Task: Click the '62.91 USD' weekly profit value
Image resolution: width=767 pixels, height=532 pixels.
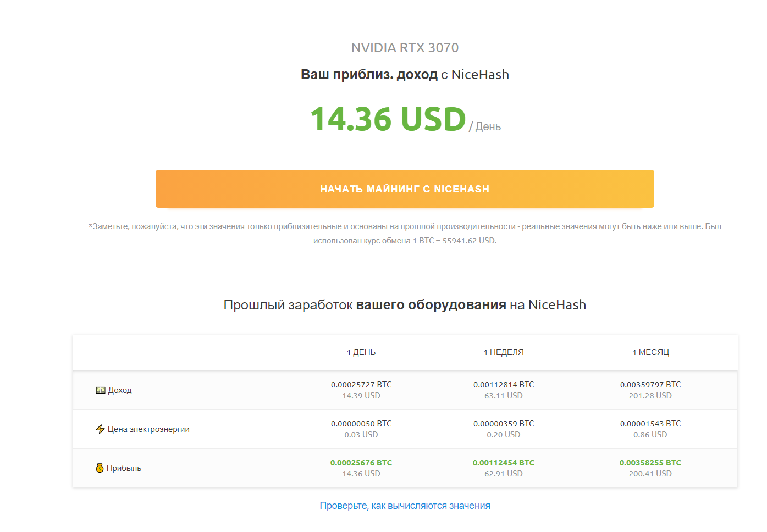Action: click(504, 474)
